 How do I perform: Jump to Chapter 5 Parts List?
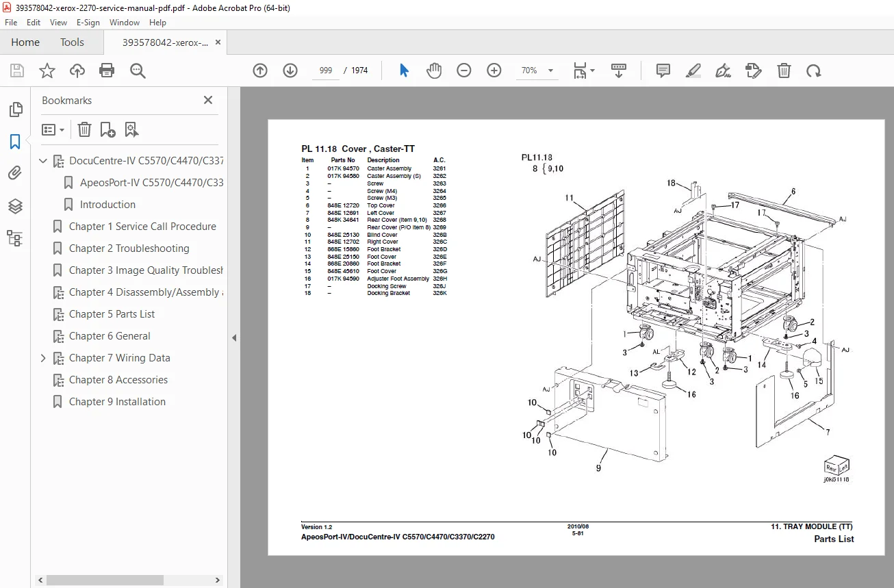click(112, 314)
